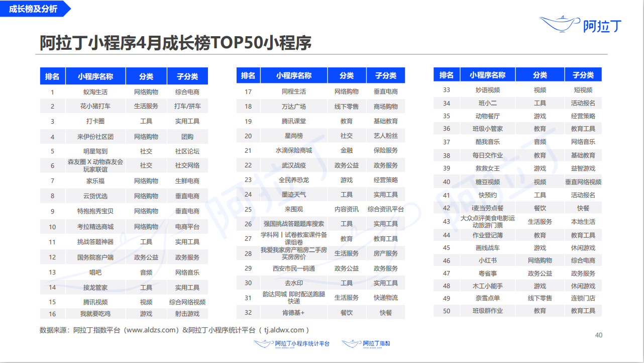Select 打卡圈 in rank 3 row
Viewport: 644px width, 363px height.
pos(95,121)
